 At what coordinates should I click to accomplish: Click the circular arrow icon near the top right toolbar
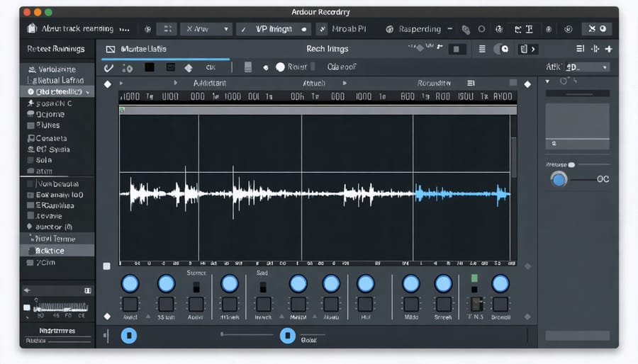(x=568, y=29)
